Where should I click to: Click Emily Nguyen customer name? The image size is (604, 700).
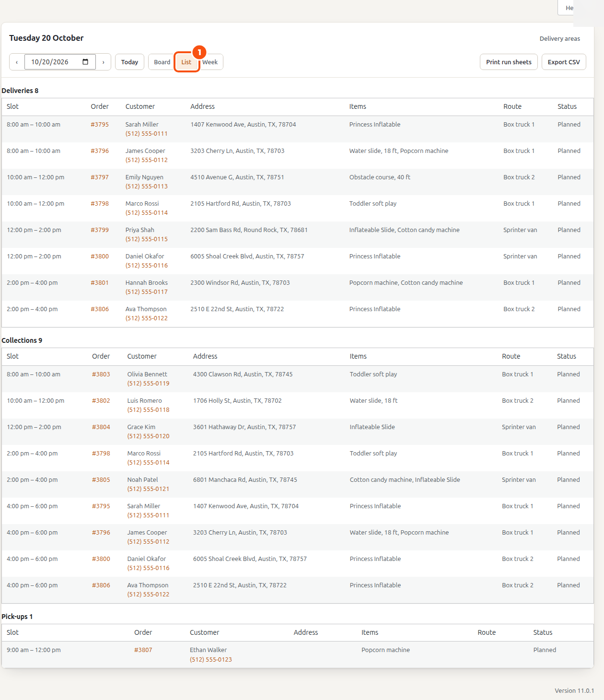point(144,177)
